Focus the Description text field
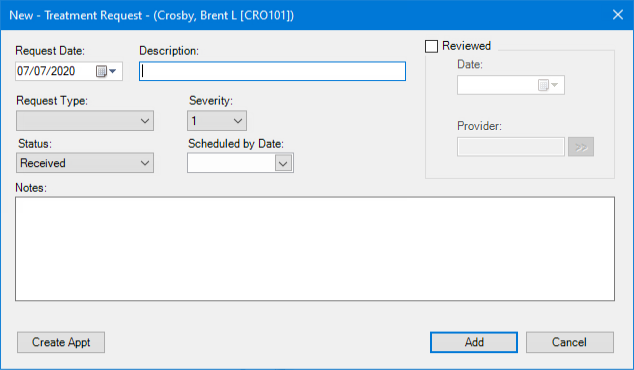This screenshot has height=370, width=634. click(273, 71)
